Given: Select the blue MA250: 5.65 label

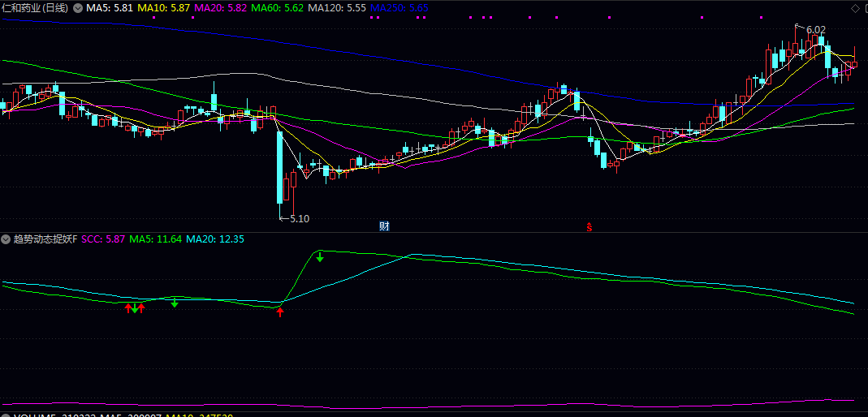Looking at the screenshot, I should pos(399,8).
